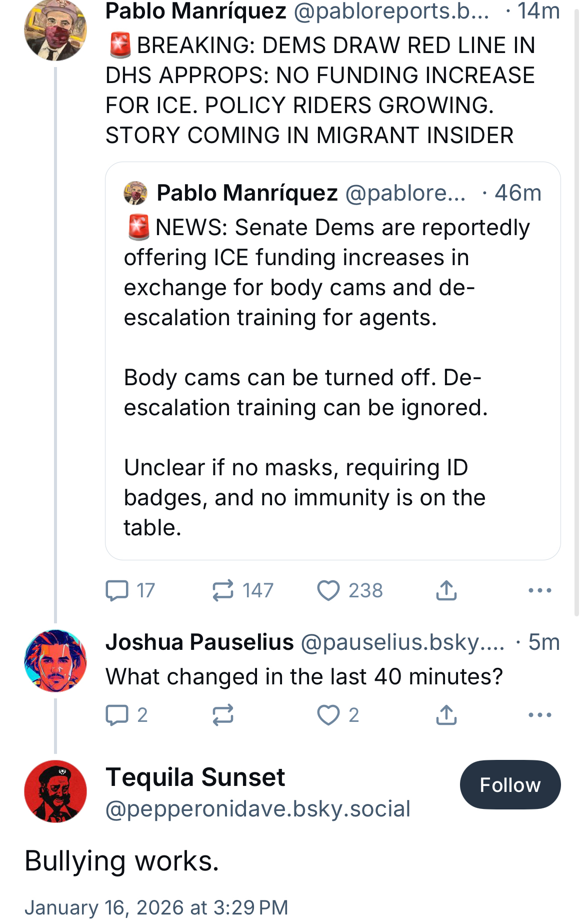Open the @pepperonidave.bsky.social handle link
The image size is (585, 924).
pyautogui.click(x=257, y=808)
